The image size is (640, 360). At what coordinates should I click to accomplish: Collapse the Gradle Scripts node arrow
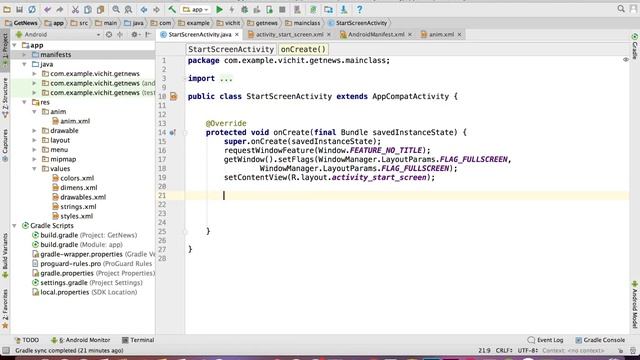coord(15,225)
